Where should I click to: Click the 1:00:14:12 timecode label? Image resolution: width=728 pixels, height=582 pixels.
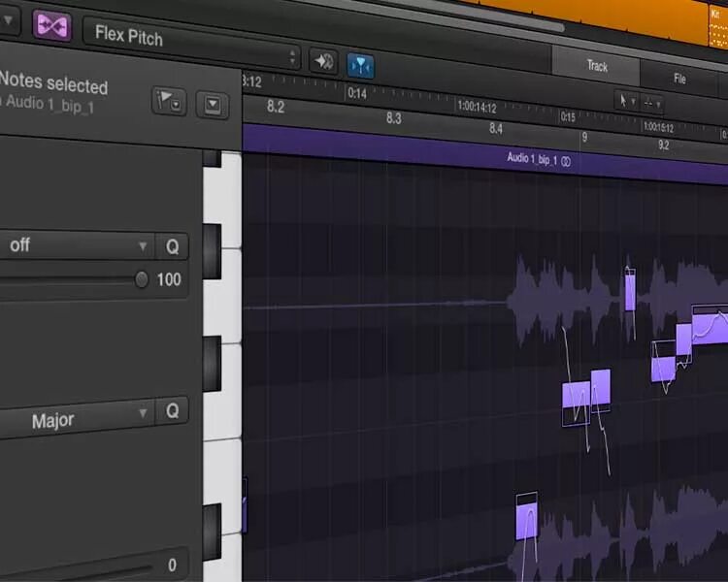click(x=477, y=108)
